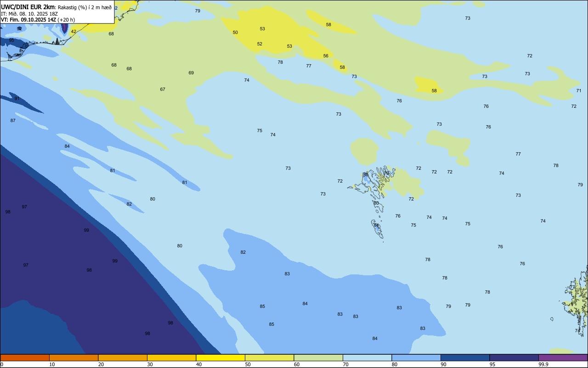The height and width of the screenshot is (368, 588).
Task: Click the purple legend swatch above 99.9
Action: point(563,357)
